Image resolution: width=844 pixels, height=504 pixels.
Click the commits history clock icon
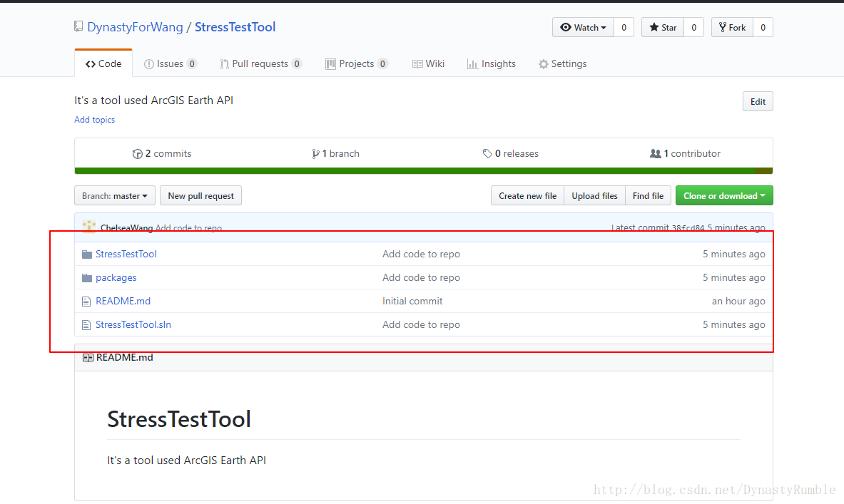[137, 154]
